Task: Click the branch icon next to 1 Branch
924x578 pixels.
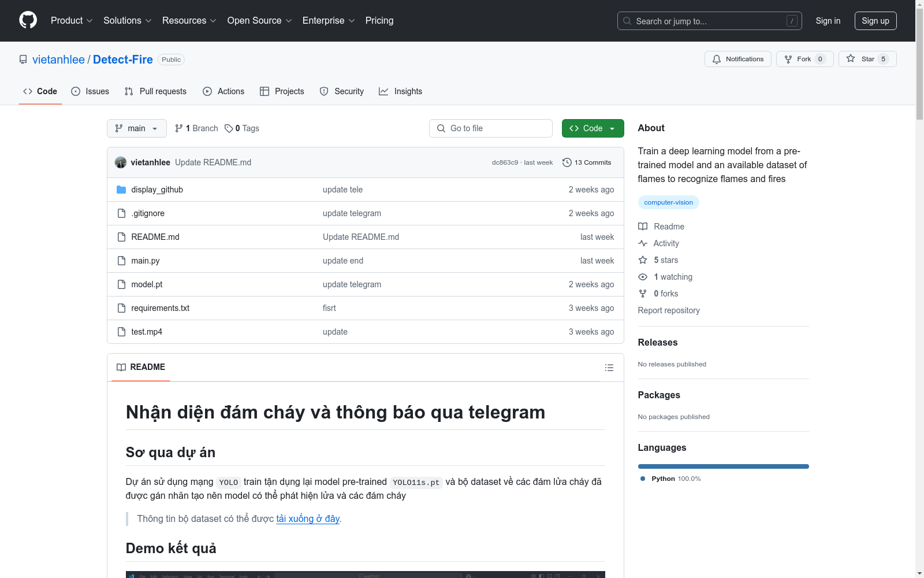Action: [x=179, y=128]
